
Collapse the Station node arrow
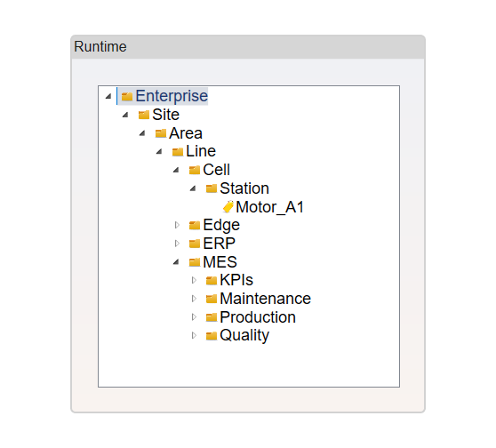click(x=193, y=188)
